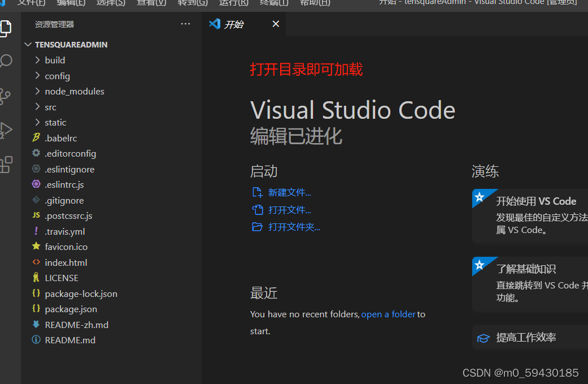Screen dimensions: 588x384
Task: Click the 新建文件... link
Action: point(290,192)
